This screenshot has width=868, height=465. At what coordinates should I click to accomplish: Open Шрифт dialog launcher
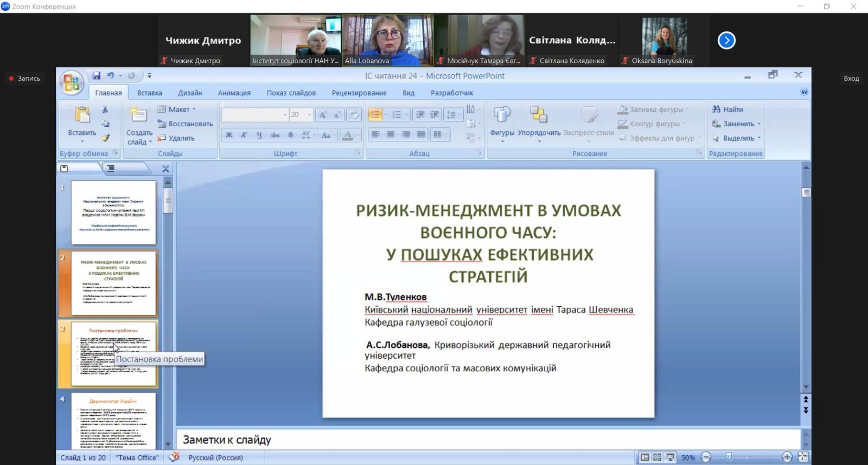[358, 153]
